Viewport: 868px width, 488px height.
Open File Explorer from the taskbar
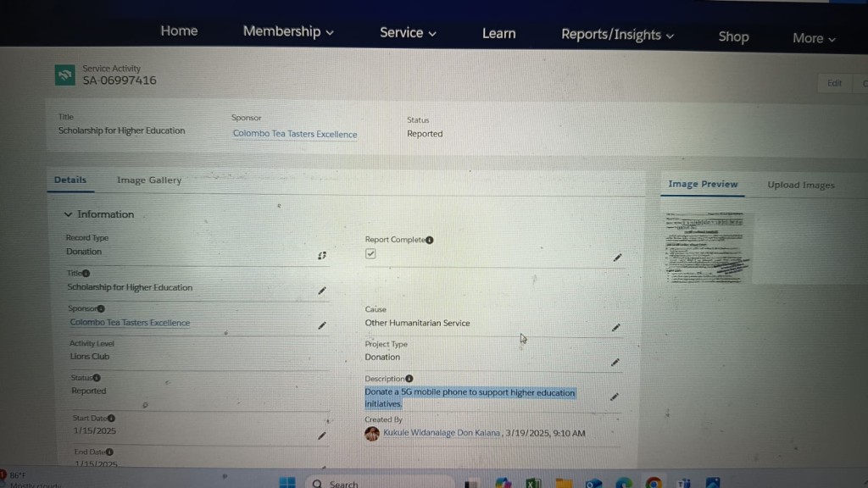564,482
